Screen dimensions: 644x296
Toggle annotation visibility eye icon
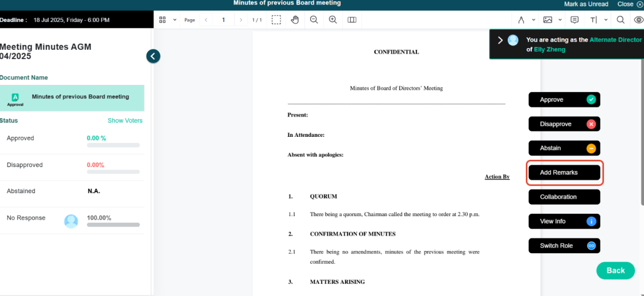639,20
